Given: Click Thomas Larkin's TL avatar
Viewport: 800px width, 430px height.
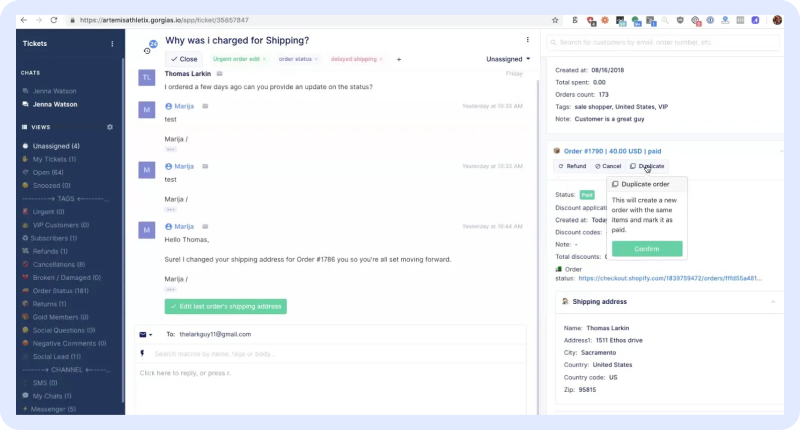Looking at the screenshot, I should 147,78.
